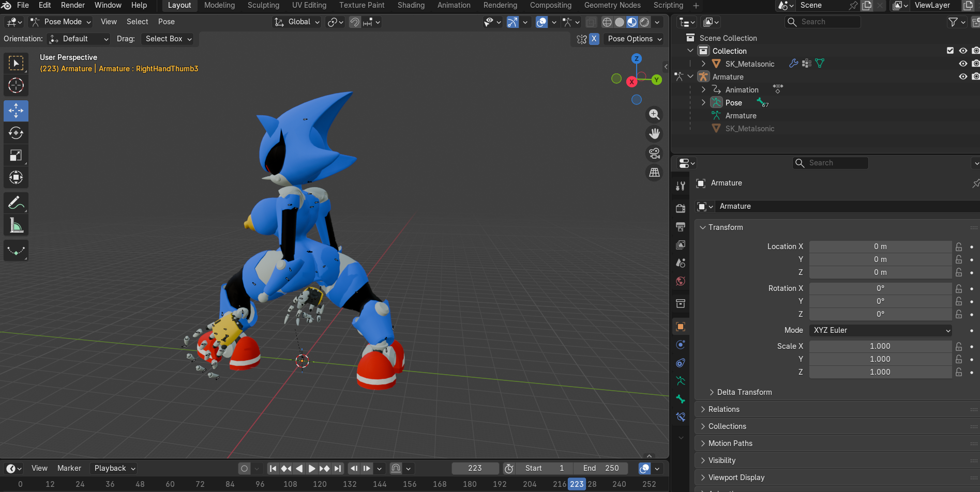
Task: Select the Transform tool
Action: click(x=16, y=177)
